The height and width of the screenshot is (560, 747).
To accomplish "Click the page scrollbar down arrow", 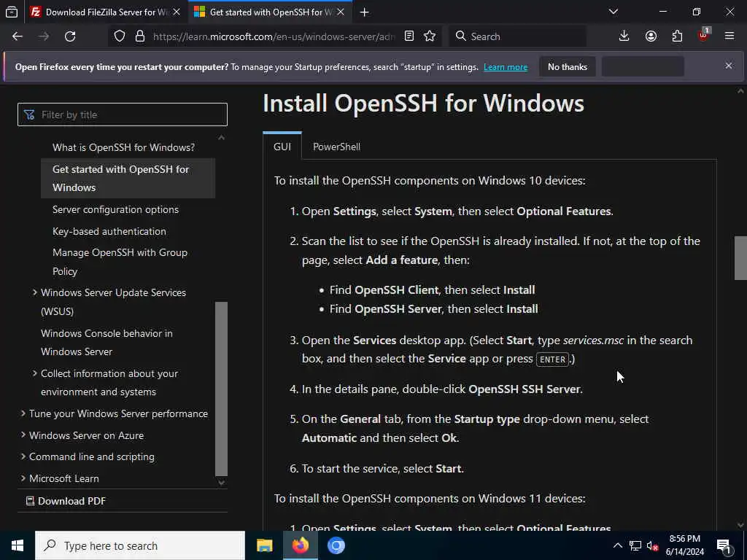I will (x=740, y=525).
